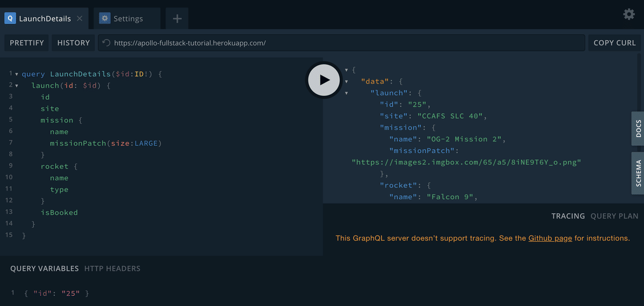Click the type field on line 11
This screenshot has height=306, width=644.
(59, 190)
